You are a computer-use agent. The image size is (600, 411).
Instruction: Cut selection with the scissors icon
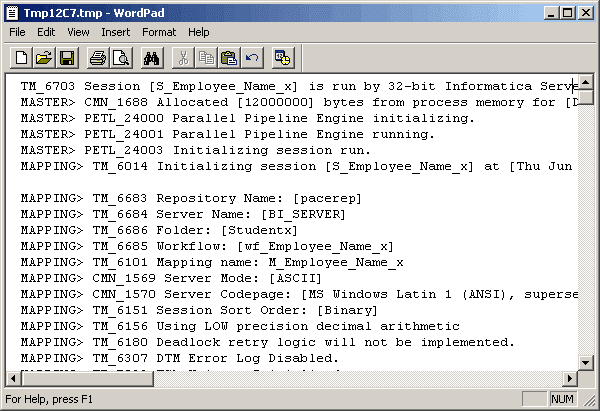pos(183,58)
